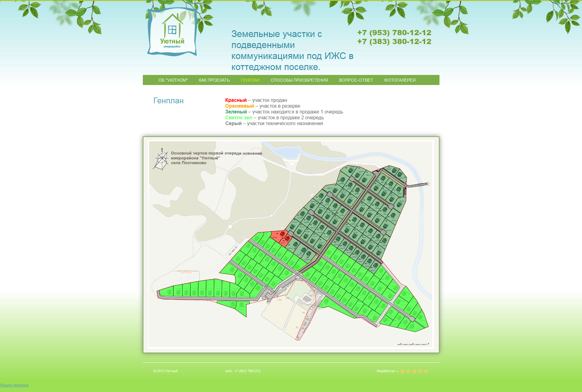Select the ГЕНПЛАН menu item
Viewport: 582px width, 392px height.
tap(250, 80)
